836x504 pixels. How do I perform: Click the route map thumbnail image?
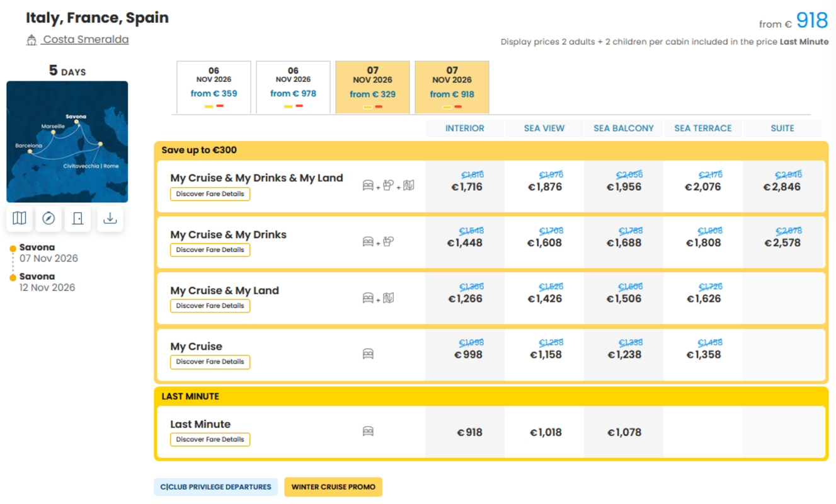click(x=67, y=142)
